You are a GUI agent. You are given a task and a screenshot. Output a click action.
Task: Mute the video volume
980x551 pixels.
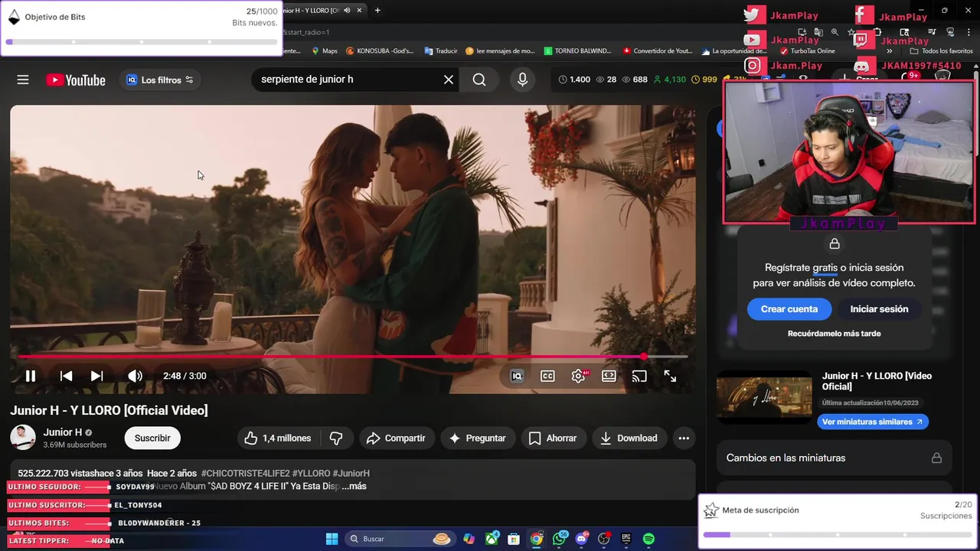click(135, 376)
